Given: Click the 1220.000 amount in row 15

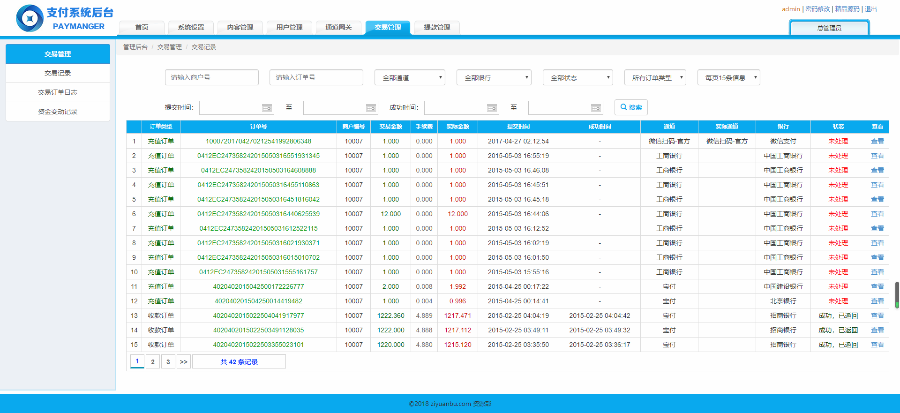Looking at the screenshot, I should (x=390, y=344).
